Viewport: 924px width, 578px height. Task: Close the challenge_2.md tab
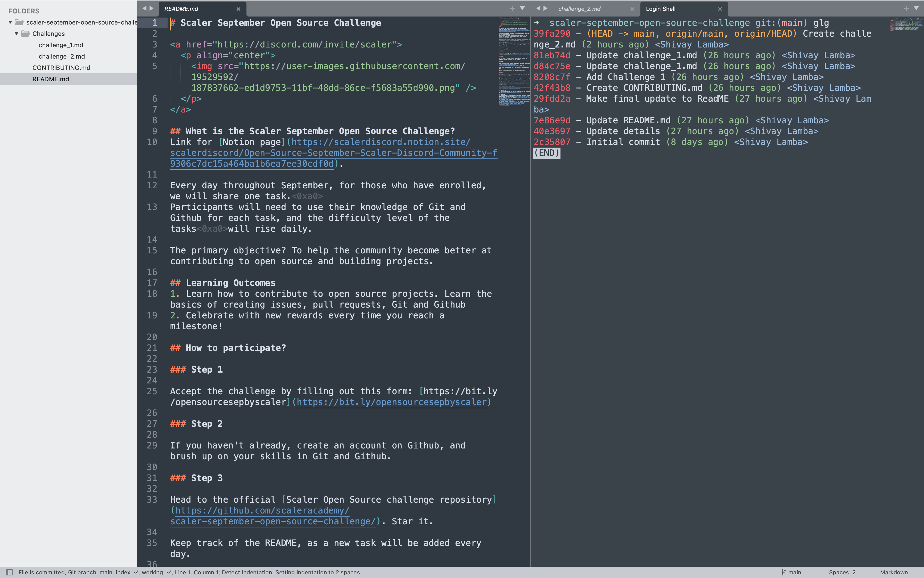pos(632,9)
